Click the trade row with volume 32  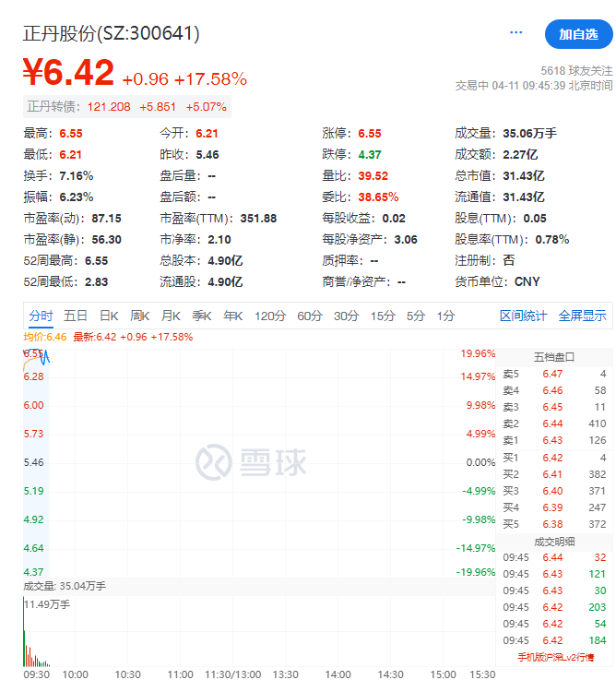(x=554, y=557)
